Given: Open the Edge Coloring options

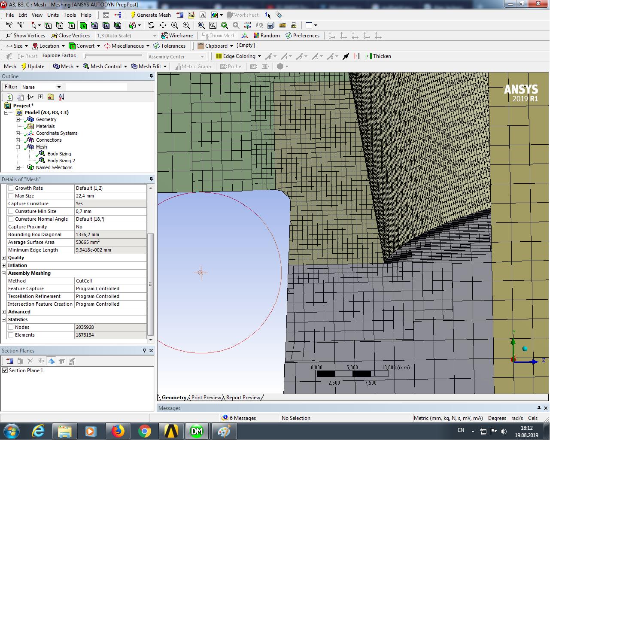Looking at the screenshot, I should point(238,56).
